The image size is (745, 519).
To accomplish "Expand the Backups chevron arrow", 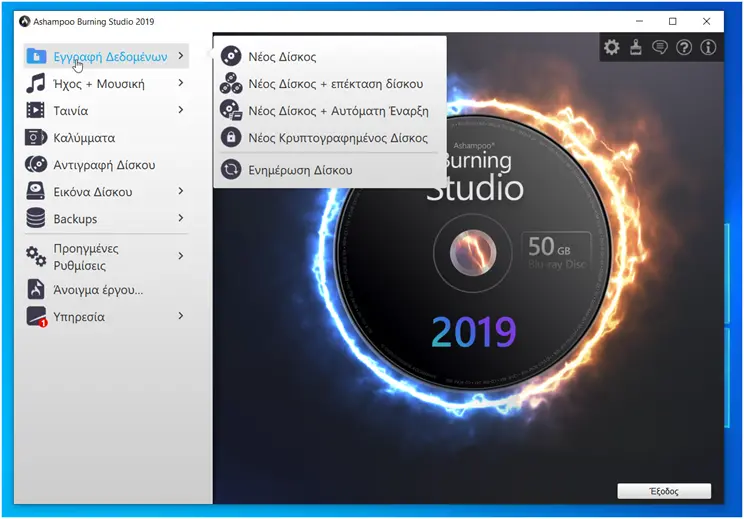I will click(181, 218).
